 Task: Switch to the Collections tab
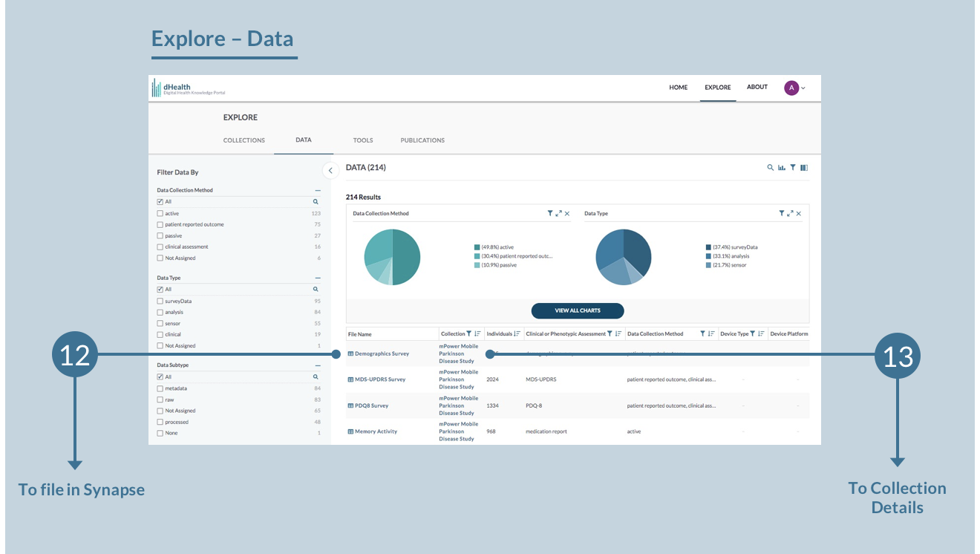244,140
